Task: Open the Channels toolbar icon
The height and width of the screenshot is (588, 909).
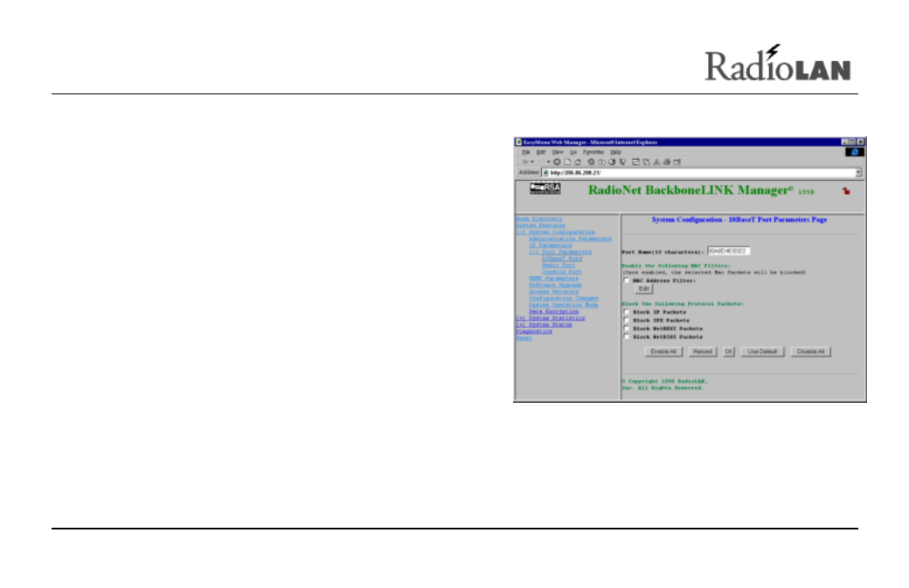Action: pyautogui.click(x=622, y=163)
